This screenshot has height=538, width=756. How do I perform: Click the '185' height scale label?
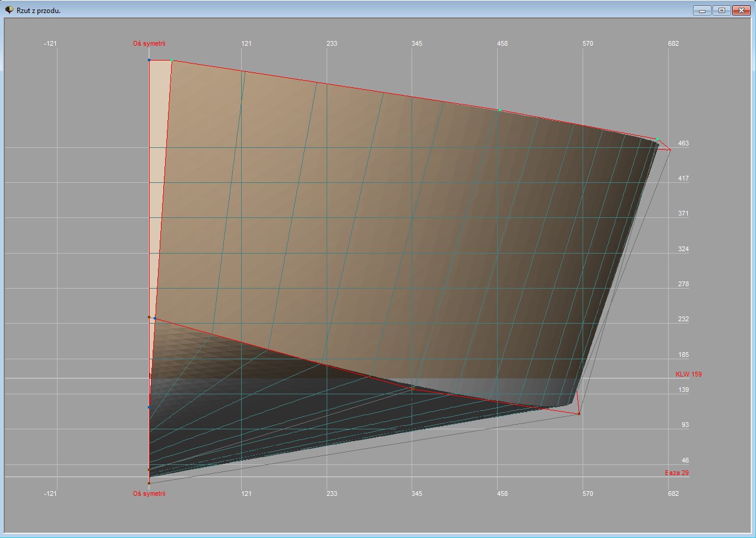tap(684, 355)
